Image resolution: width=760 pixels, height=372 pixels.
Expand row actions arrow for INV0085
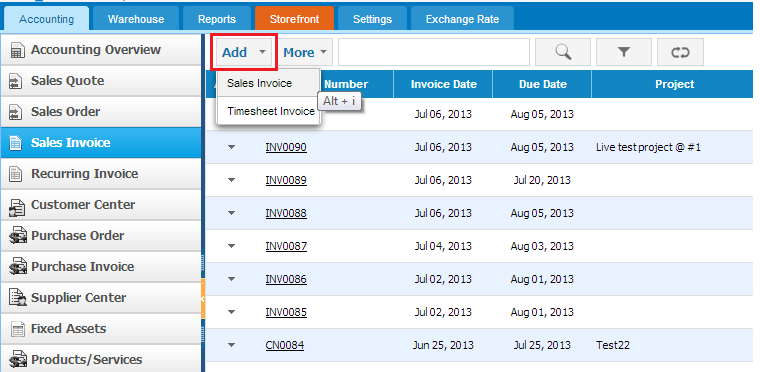(231, 312)
